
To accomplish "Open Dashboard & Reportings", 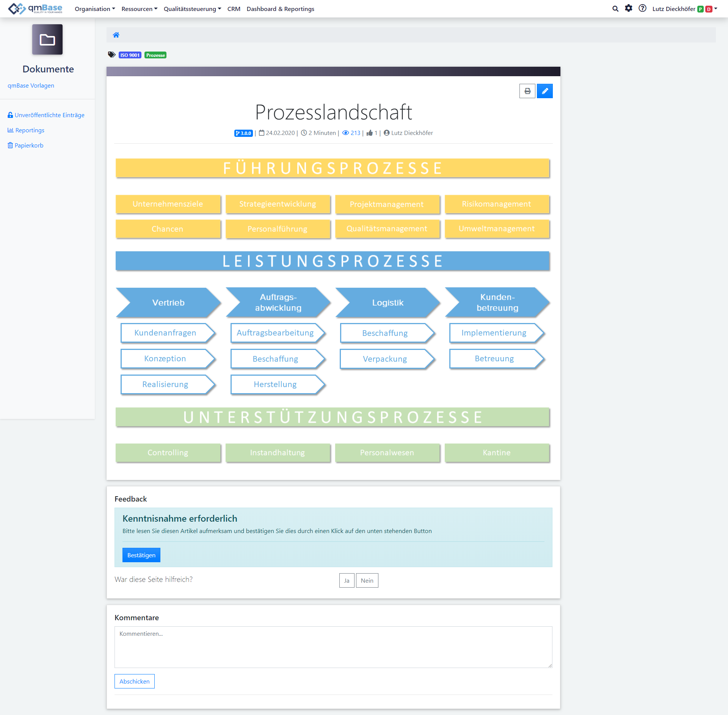I will coord(280,9).
